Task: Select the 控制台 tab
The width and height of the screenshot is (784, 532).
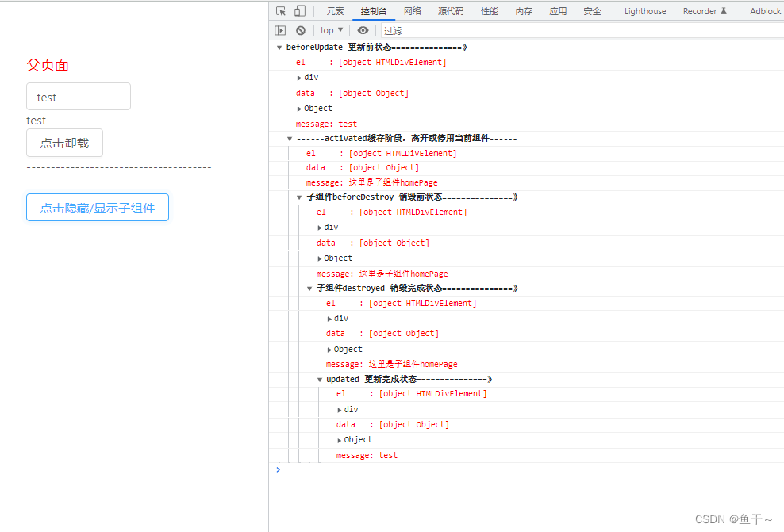Action: pos(374,11)
